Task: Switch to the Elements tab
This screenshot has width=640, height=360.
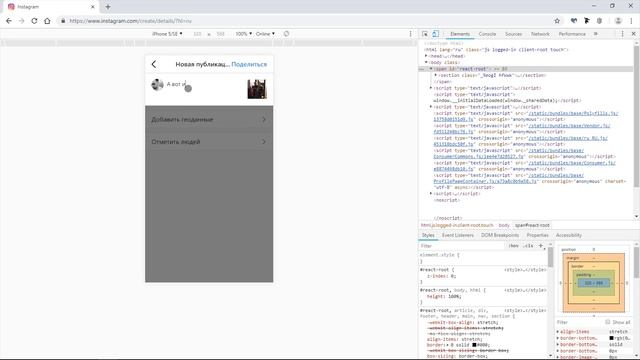Action: (460, 34)
